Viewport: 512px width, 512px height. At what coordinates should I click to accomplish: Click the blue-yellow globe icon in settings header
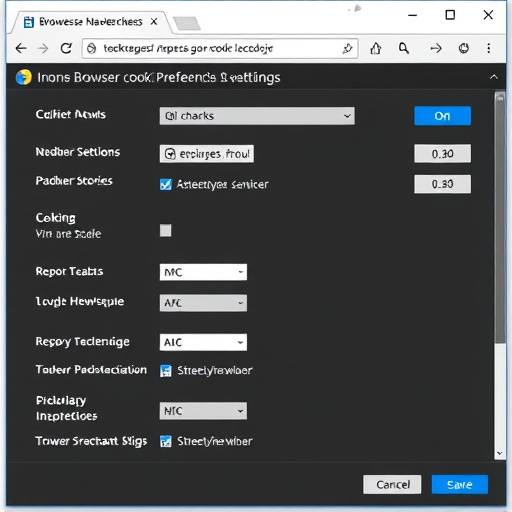[23, 77]
